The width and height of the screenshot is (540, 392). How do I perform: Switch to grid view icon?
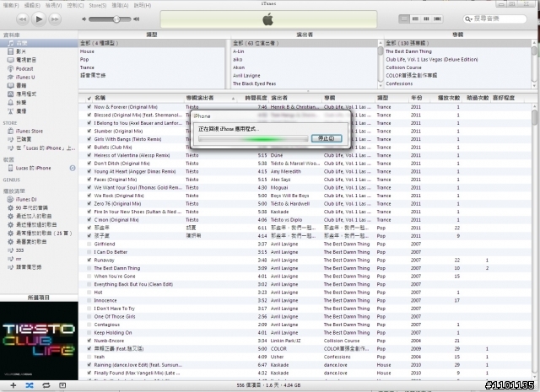pos(426,19)
